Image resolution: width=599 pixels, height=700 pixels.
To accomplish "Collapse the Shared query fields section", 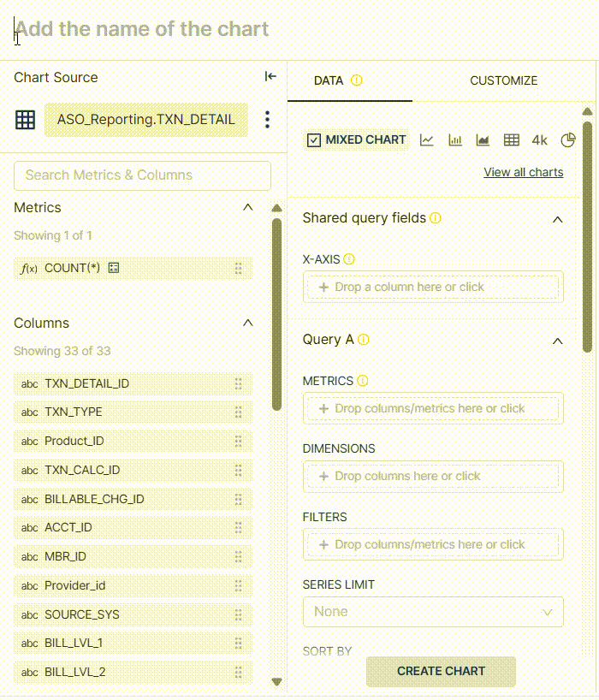I will point(558,219).
